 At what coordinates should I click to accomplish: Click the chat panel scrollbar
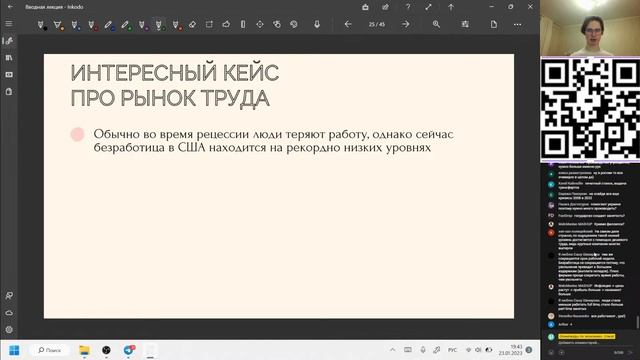(637, 322)
